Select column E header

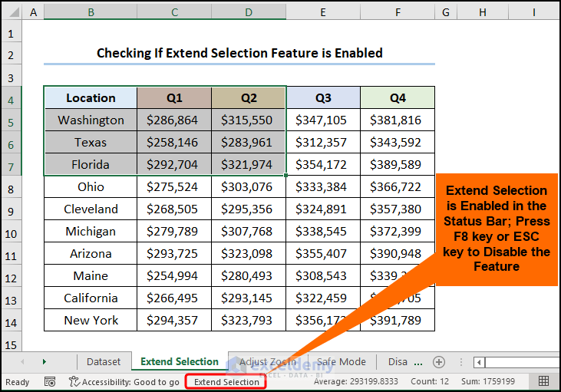pos(323,12)
